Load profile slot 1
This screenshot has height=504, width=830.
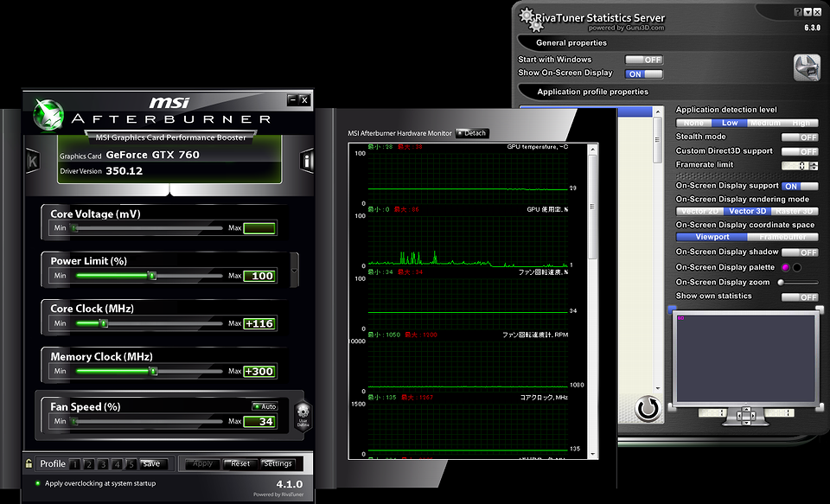74,464
